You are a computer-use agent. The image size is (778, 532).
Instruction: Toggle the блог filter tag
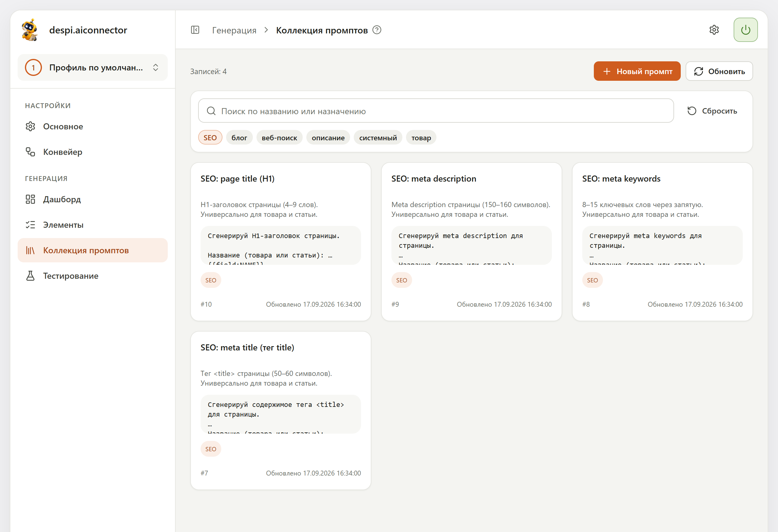(239, 138)
